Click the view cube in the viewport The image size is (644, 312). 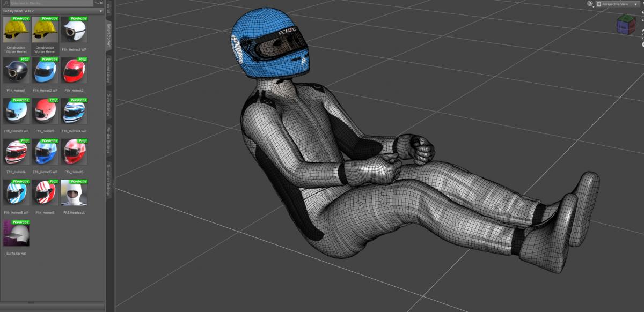pyautogui.click(x=625, y=25)
